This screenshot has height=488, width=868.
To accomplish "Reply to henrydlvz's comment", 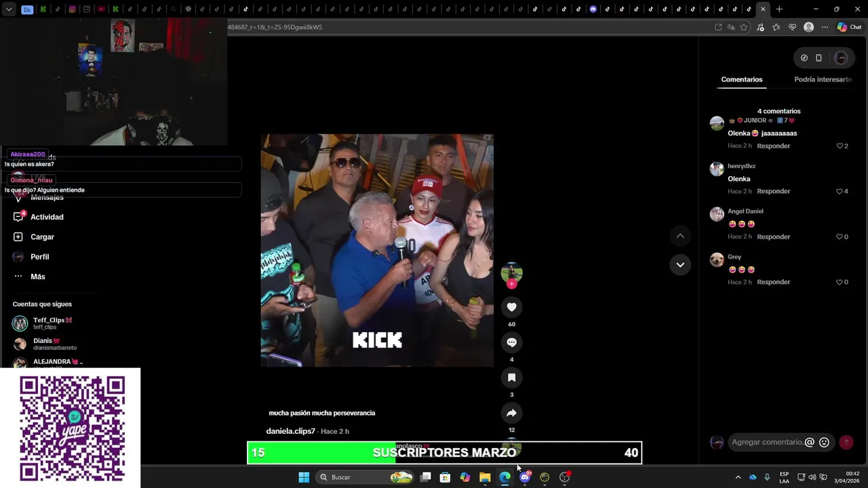I will [774, 191].
